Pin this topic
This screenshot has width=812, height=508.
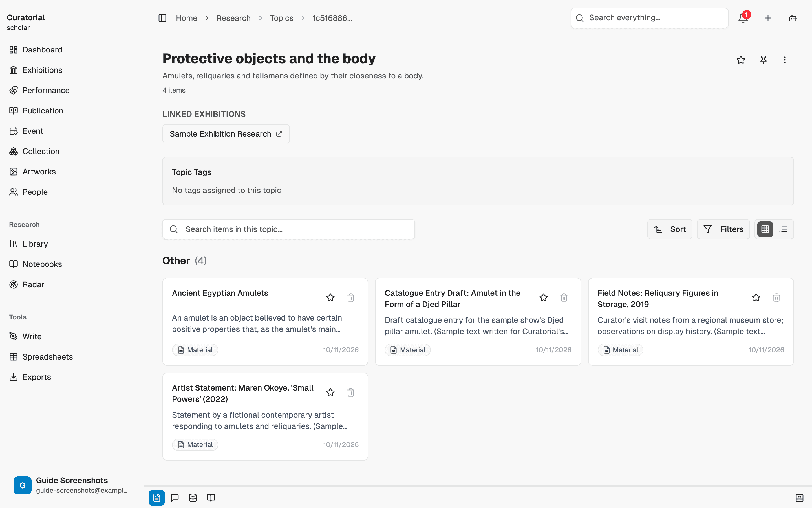(763, 60)
